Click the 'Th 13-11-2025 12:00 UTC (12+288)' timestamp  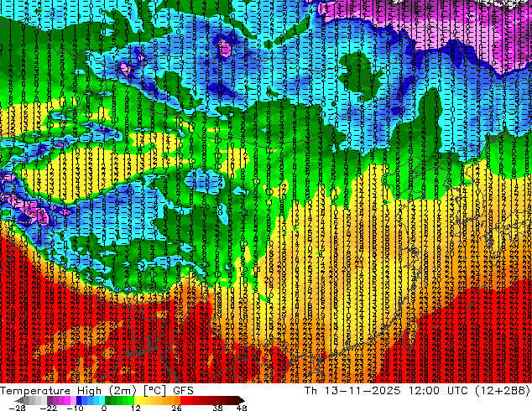click(417, 390)
